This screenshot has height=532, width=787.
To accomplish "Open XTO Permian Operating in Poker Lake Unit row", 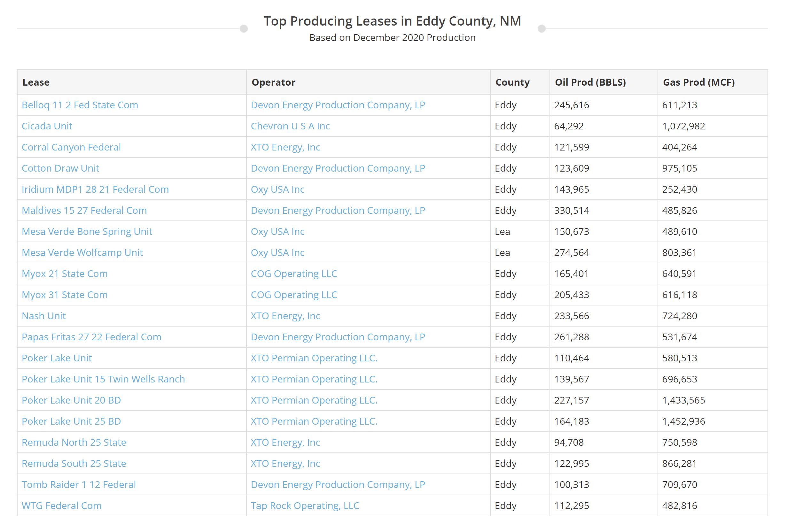I will click(x=314, y=358).
